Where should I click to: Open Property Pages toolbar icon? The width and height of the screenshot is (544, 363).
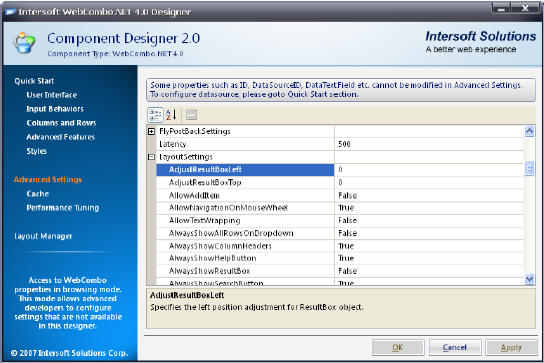tap(191, 115)
